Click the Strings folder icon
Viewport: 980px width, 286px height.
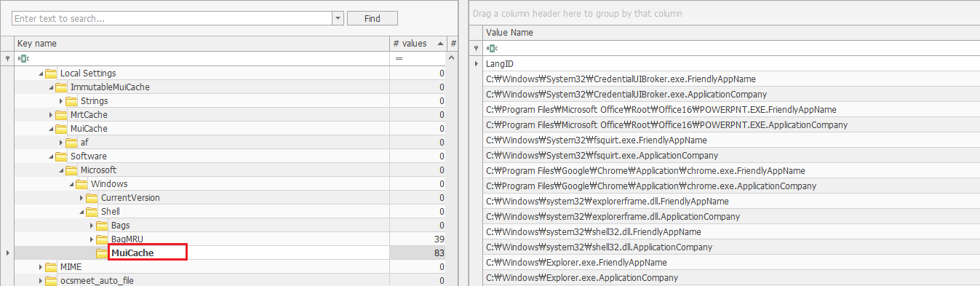pyautogui.click(x=71, y=101)
